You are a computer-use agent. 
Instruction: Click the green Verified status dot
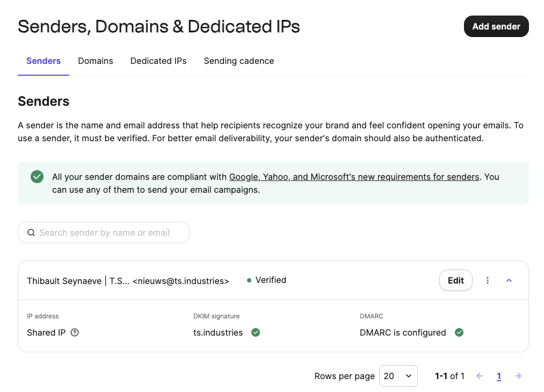pyautogui.click(x=249, y=280)
